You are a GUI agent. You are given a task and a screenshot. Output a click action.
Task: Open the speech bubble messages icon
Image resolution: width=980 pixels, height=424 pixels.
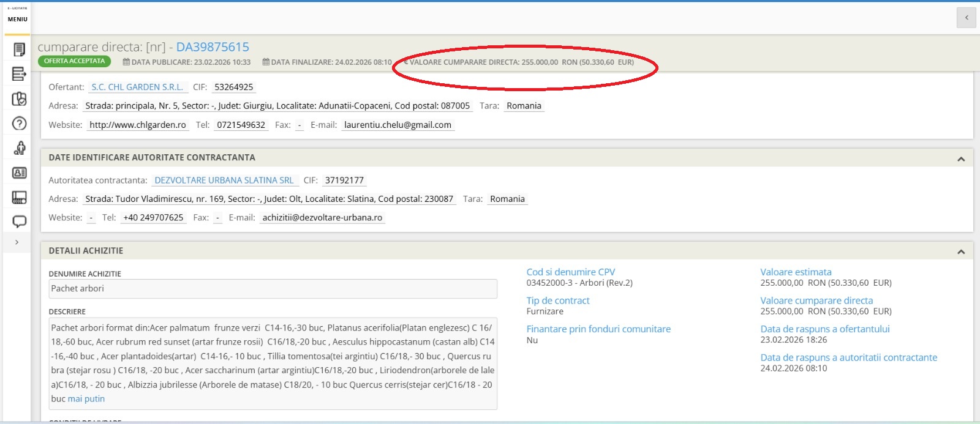tap(19, 221)
